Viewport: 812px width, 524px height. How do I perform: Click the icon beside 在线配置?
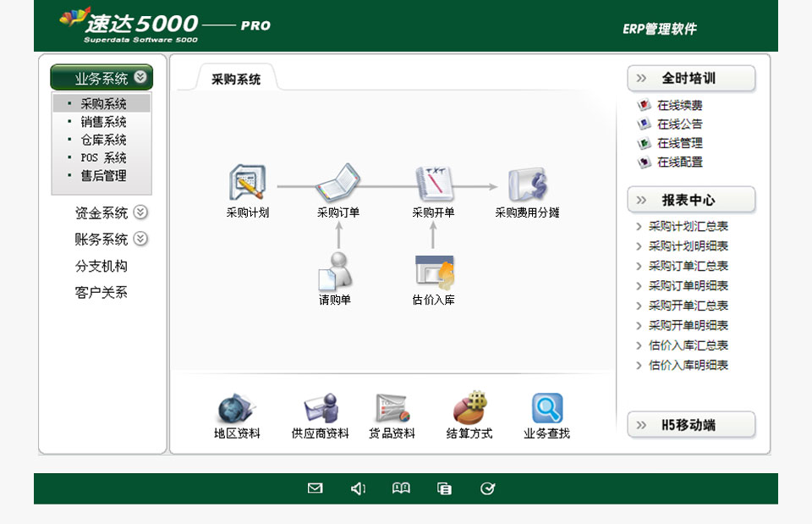coord(644,163)
